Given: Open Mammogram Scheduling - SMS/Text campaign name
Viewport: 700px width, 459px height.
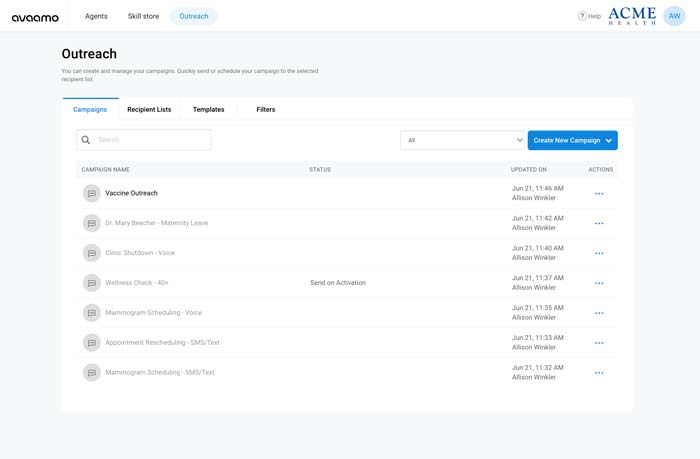Looking at the screenshot, I should pyautogui.click(x=160, y=372).
